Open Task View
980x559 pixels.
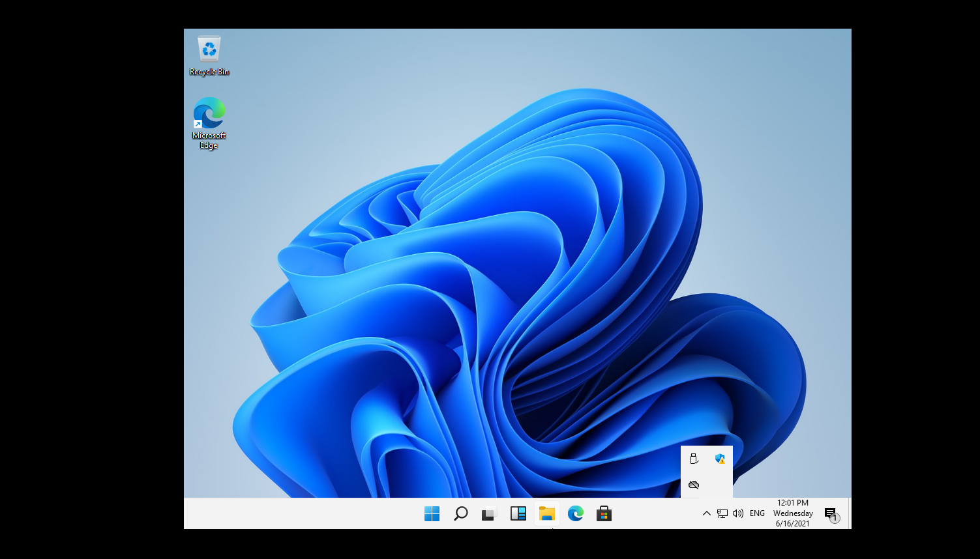tap(489, 513)
